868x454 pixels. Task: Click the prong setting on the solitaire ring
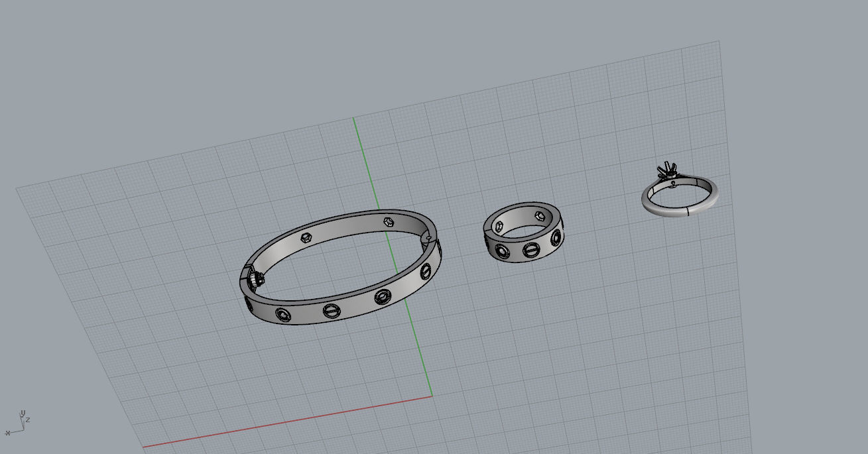coord(666,171)
